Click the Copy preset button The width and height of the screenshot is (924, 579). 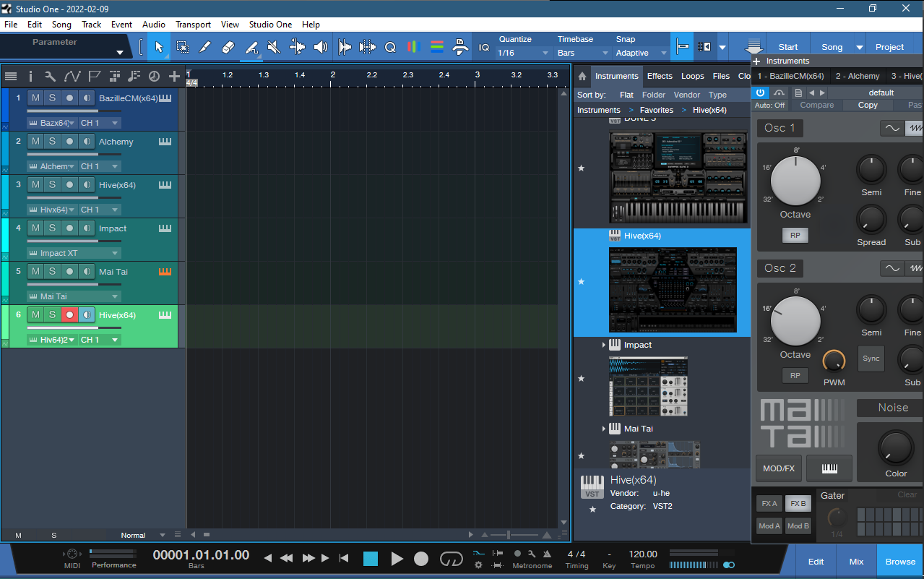868,106
